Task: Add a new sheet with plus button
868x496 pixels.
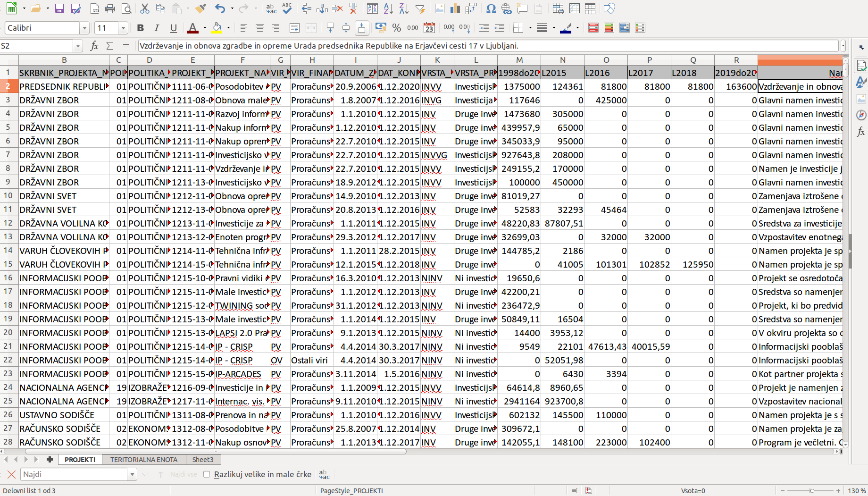Action: [x=50, y=459]
